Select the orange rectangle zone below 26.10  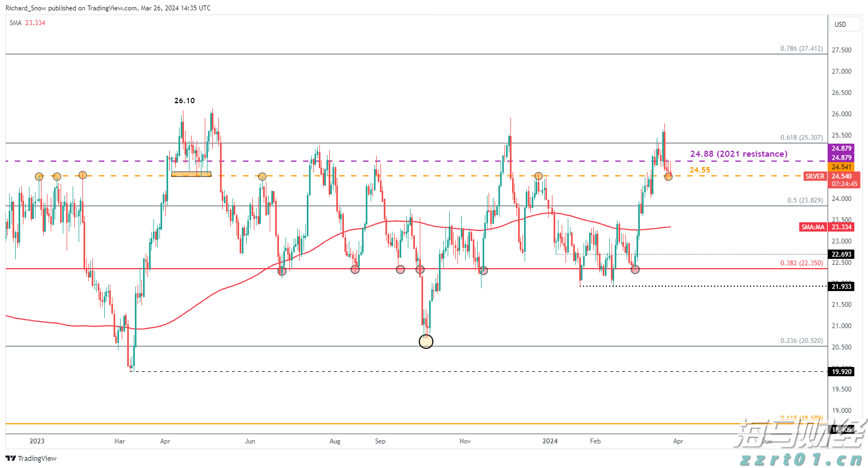(191, 174)
